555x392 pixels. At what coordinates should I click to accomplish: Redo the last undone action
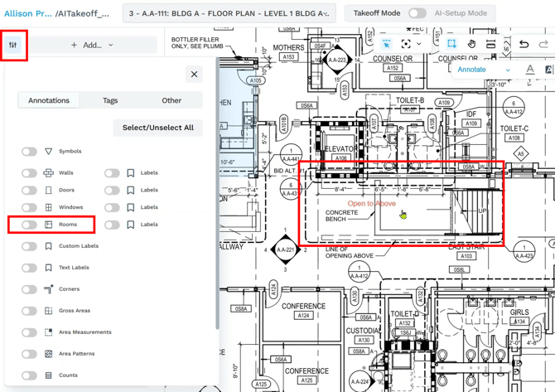[543, 44]
